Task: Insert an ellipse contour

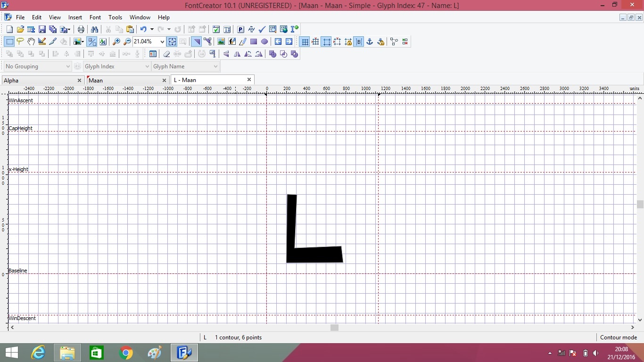Action: pyautogui.click(x=264, y=41)
